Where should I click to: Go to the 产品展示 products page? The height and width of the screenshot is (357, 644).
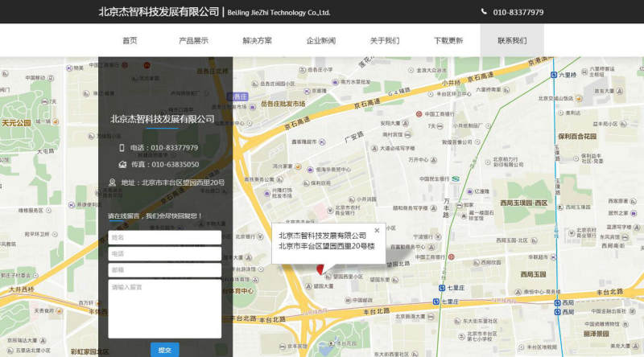pos(193,40)
